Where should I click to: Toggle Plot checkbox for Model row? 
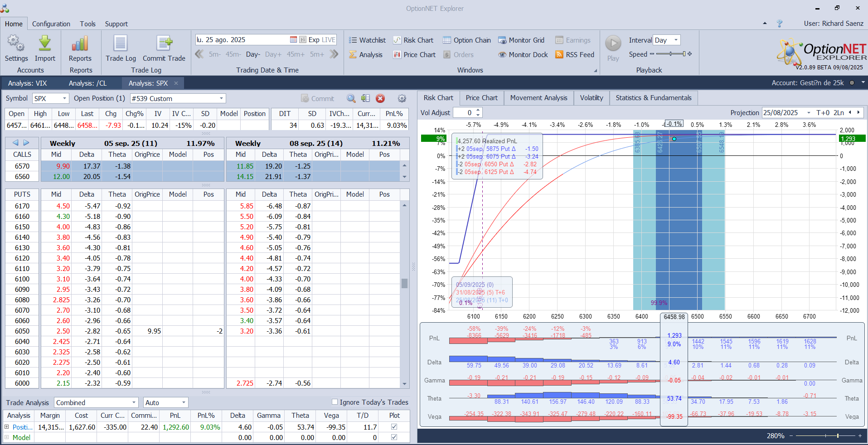point(394,437)
